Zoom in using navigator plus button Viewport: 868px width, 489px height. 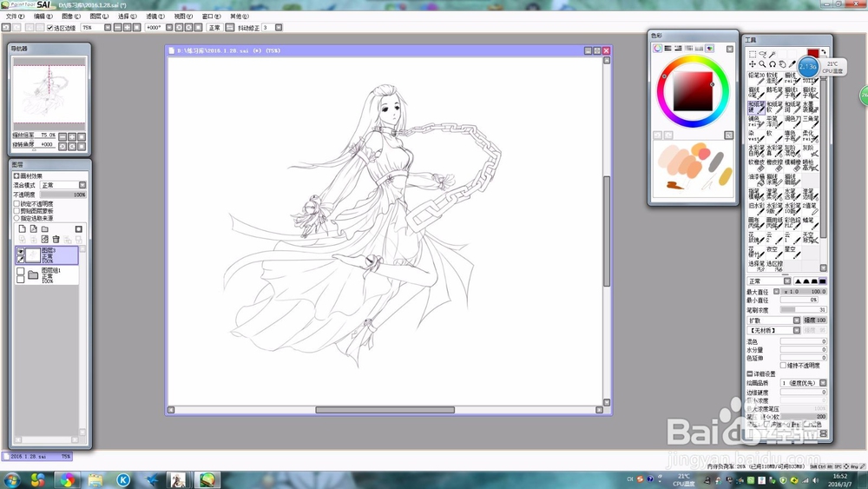(x=72, y=136)
